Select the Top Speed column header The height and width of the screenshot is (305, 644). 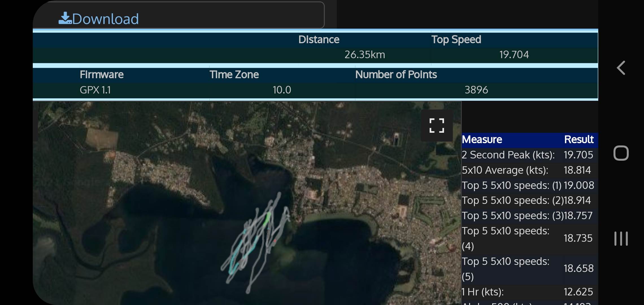point(456,40)
